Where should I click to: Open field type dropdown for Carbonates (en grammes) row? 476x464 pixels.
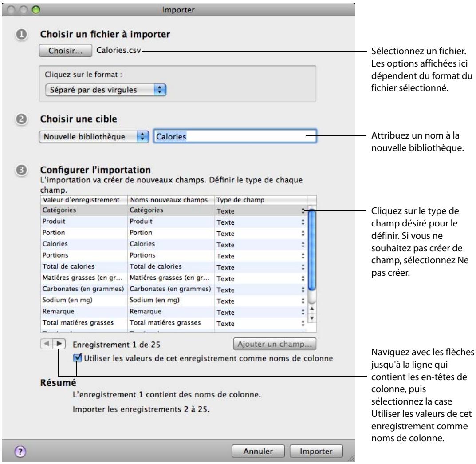click(260, 290)
